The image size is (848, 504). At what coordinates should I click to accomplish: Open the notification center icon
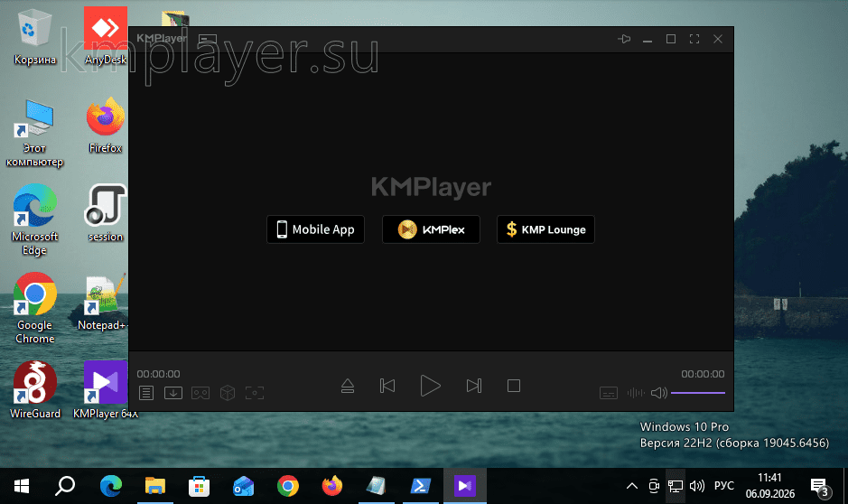[820, 487]
